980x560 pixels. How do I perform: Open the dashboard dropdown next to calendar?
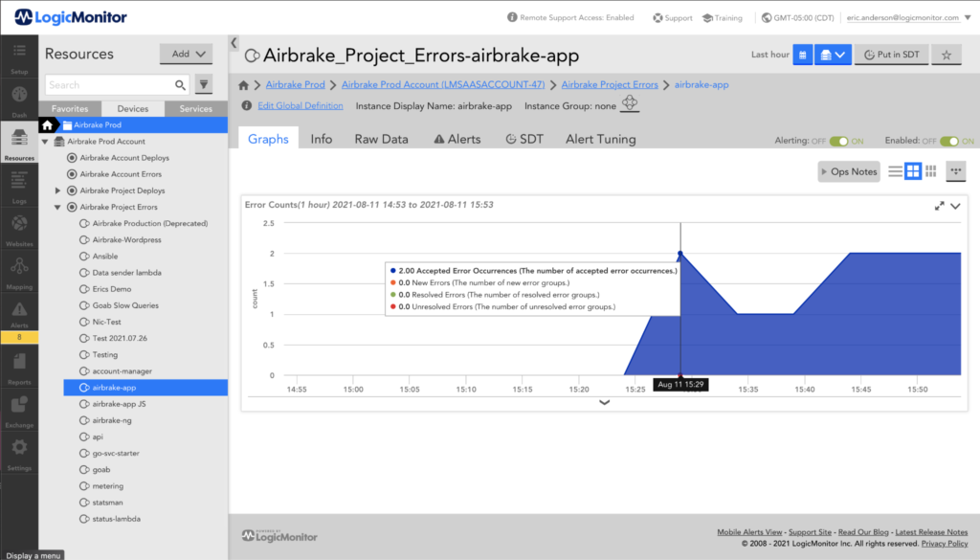tap(833, 55)
